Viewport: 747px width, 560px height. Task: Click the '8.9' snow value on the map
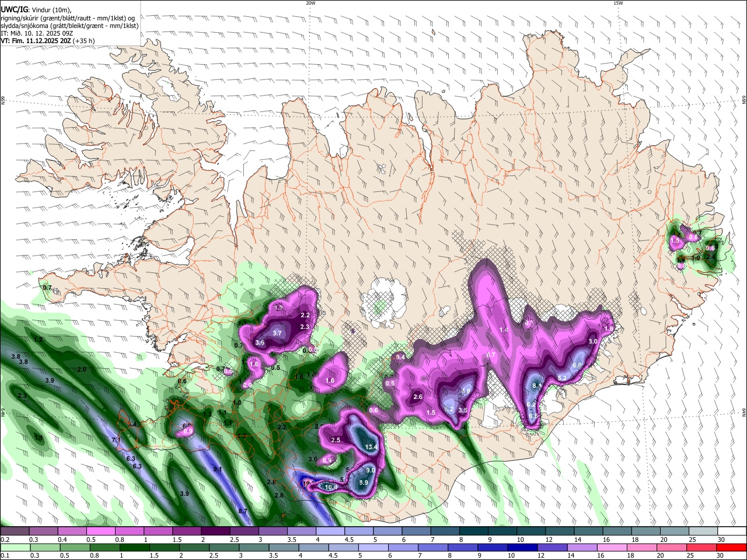tap(363, 482)
